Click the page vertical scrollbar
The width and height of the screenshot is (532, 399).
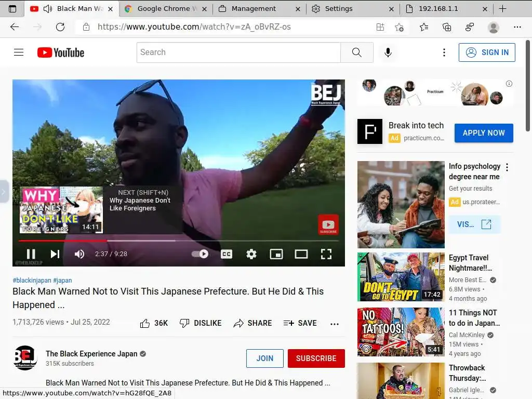coord(528,86)
